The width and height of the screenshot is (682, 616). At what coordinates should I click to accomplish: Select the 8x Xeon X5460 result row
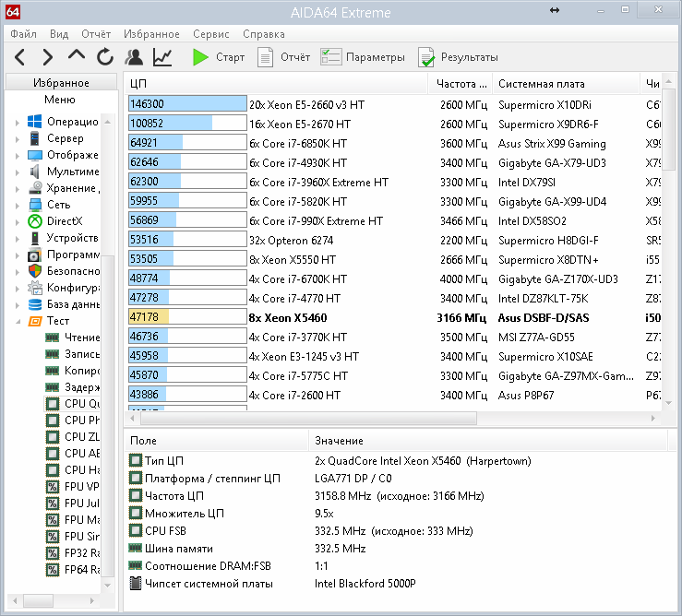pyautogui.click(x=394, y=318)
